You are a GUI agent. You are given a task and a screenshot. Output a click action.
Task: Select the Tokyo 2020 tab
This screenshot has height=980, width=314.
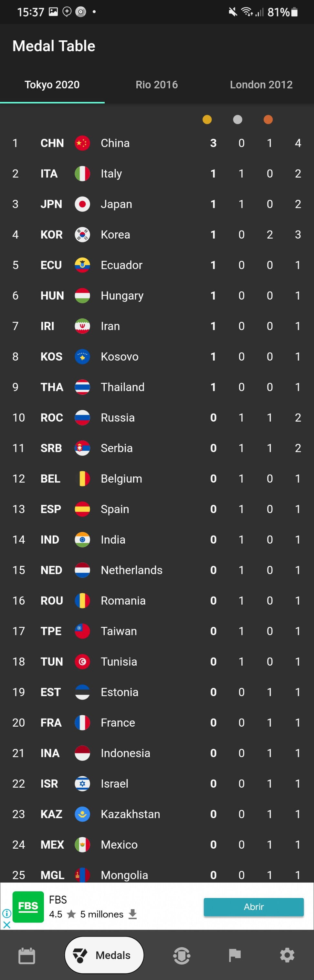click(52, 85)
